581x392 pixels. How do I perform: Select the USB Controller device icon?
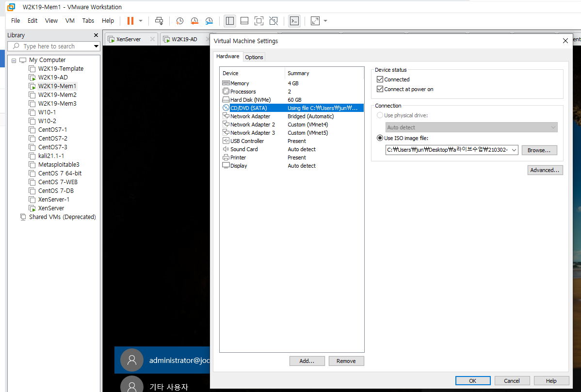click(x=226, y=141)
